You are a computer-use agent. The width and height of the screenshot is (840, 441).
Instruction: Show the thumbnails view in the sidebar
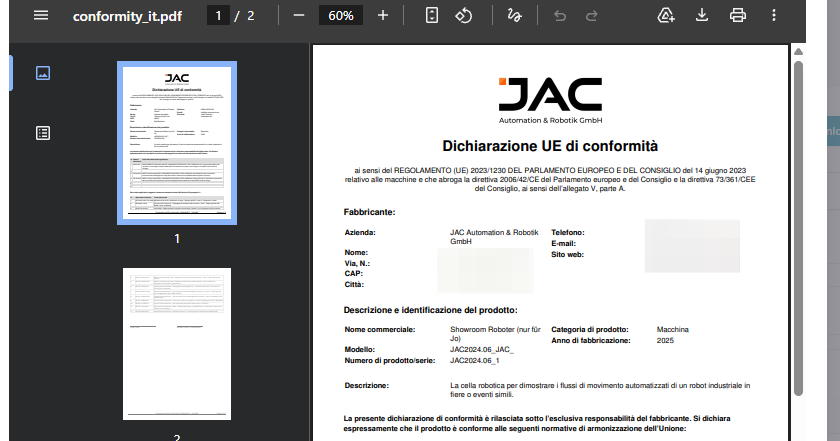[x=43, y=73]
